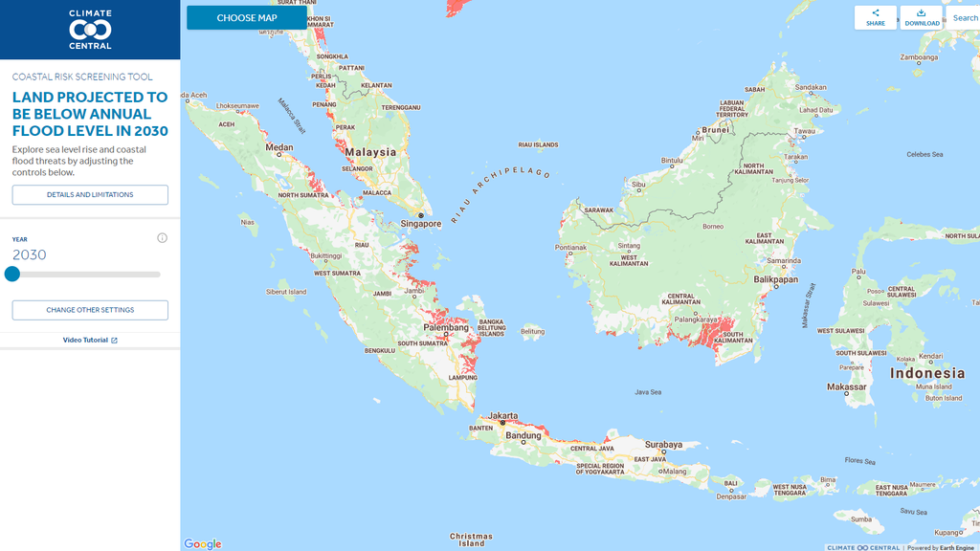Click the Google logo on map
The image size is (980, 551).
[x=203, y=544]
